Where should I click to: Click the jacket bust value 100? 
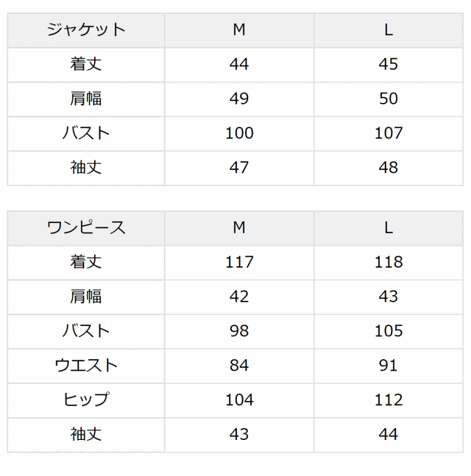[239, 133]
